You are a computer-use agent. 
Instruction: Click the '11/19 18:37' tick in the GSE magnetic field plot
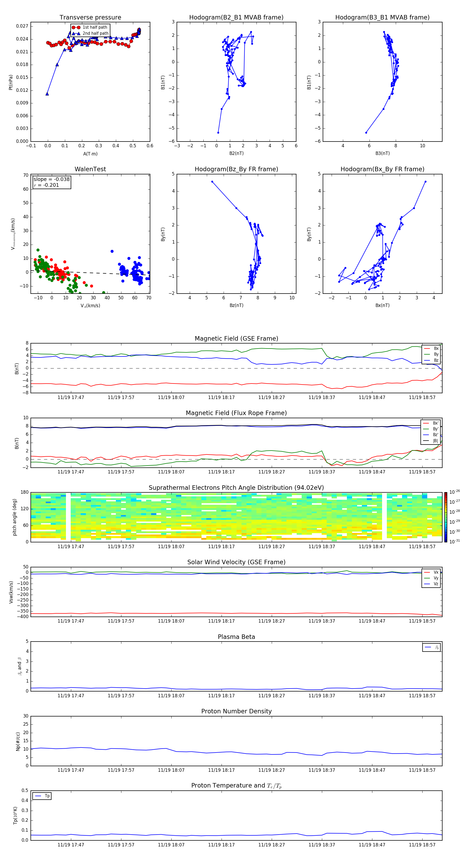(x=321, y=397)
